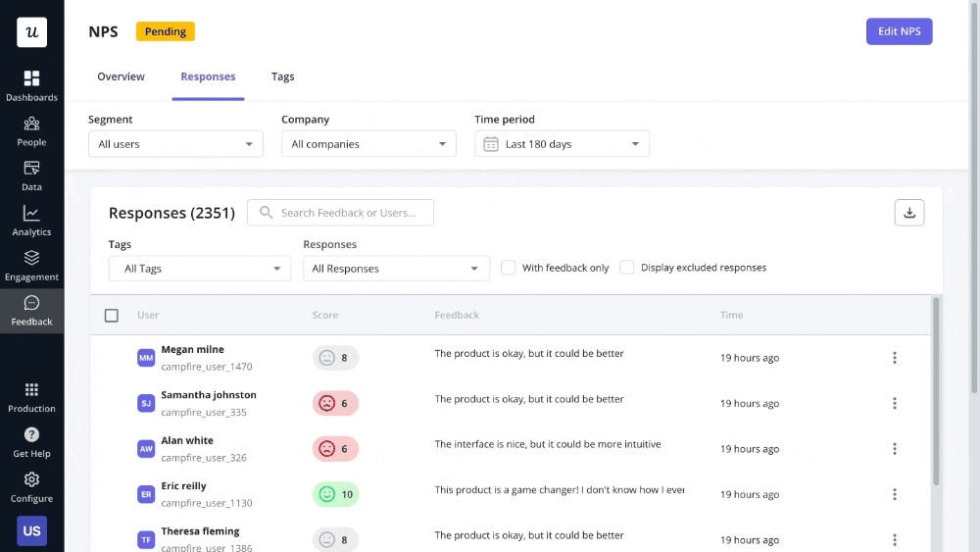Viewport: 980px width, 552px height.
Task: Click the Edit NPS button
Action: click(899, 31)
